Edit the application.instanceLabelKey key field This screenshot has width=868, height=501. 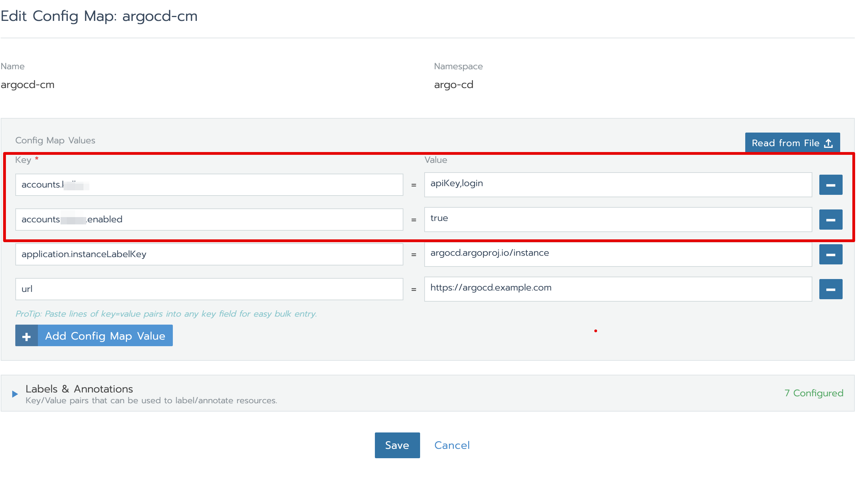coord(209,254)
